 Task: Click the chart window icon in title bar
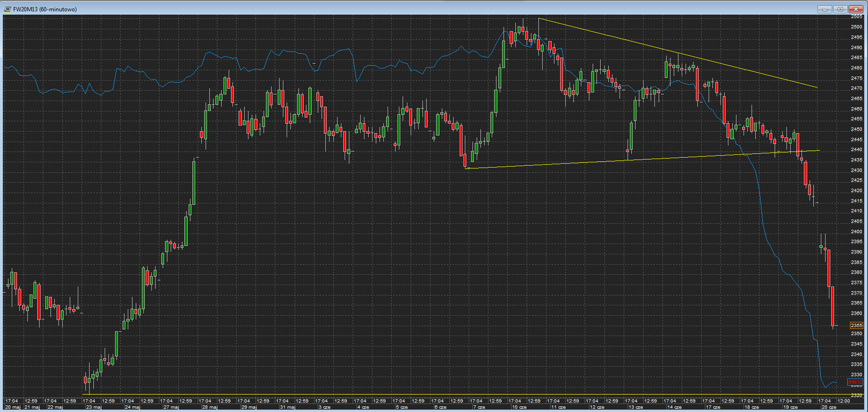tap(7, 9)
